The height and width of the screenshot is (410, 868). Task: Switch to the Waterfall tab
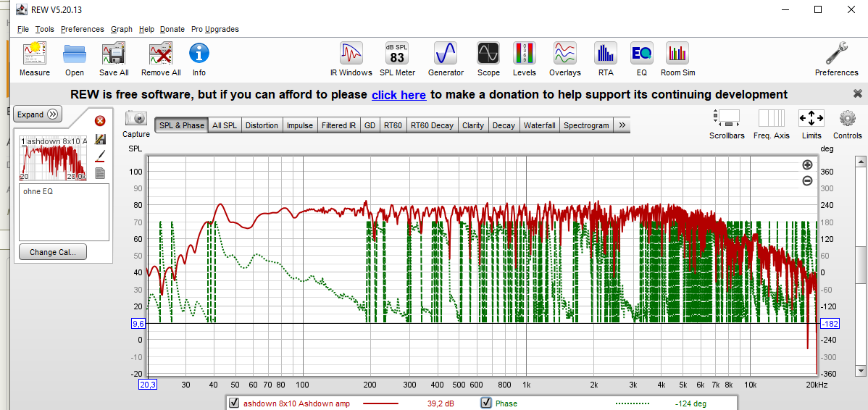[539, 125]
